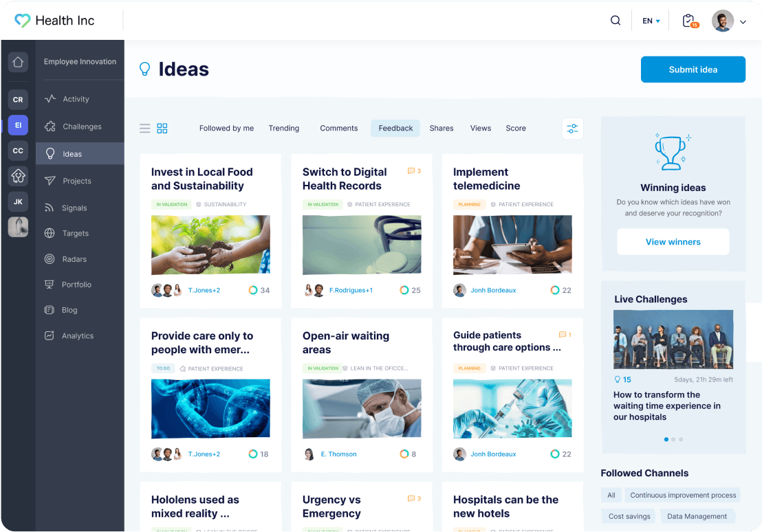Open the How to transform the waiting time challenge

667,406
